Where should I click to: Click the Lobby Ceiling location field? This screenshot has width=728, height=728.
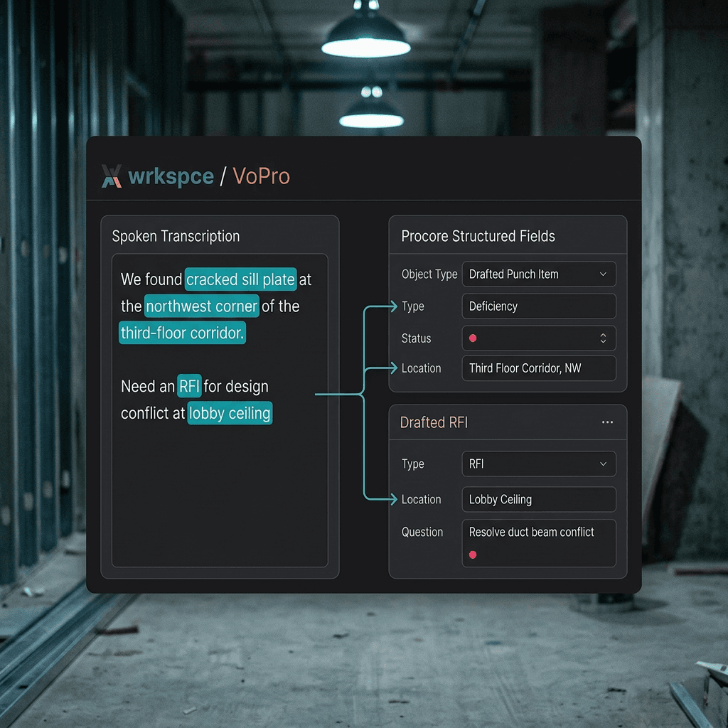[x=539, y=499]
